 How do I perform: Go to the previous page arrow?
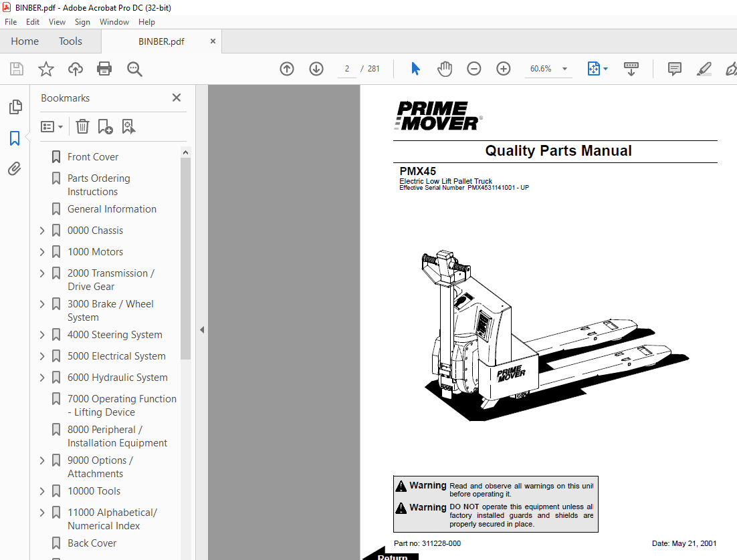click(x=287, y=69)
